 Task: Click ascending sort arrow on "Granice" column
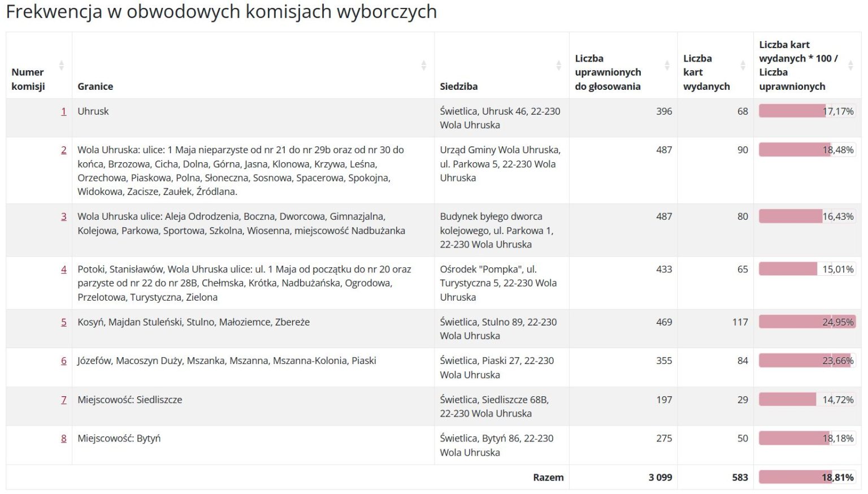(424, 63)
